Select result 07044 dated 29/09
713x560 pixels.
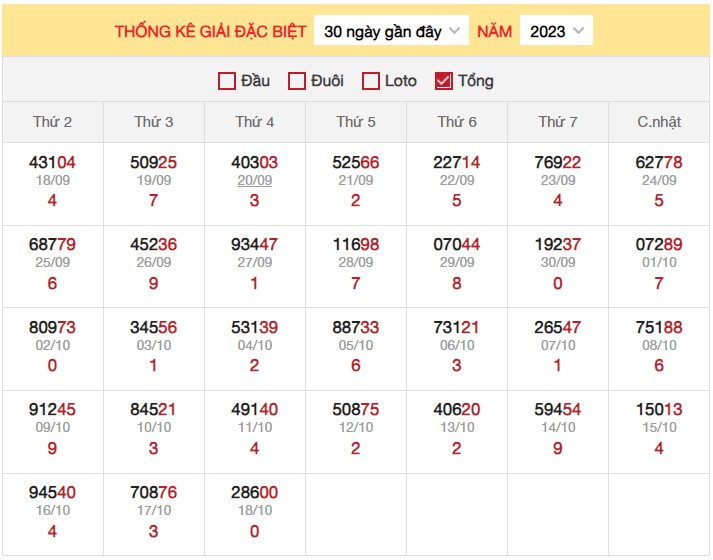(x=457, y=244)
